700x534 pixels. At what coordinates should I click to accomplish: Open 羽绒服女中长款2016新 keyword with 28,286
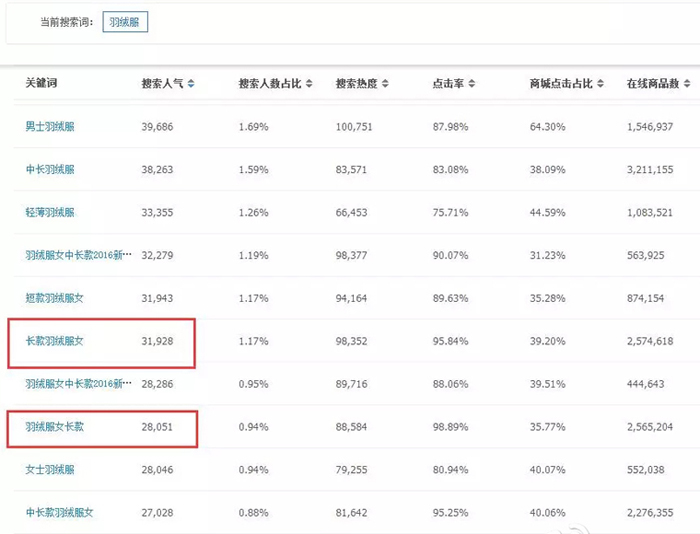pos(79,384)
